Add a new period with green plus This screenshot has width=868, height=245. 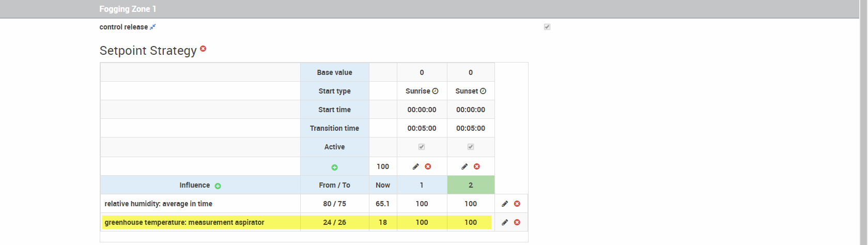coord(334,167)
